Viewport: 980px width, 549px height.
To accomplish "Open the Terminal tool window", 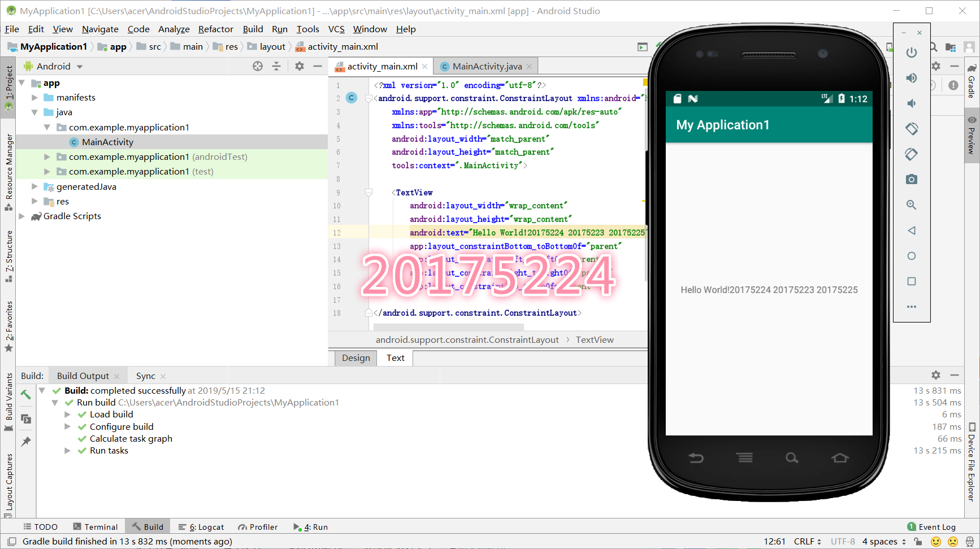I will 95,527.
